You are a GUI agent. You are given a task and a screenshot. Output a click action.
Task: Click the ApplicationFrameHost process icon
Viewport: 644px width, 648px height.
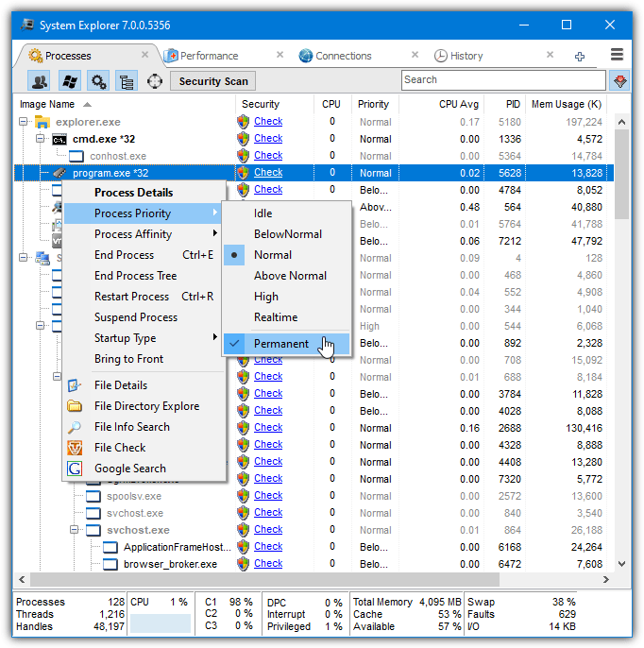coord(110,547)
